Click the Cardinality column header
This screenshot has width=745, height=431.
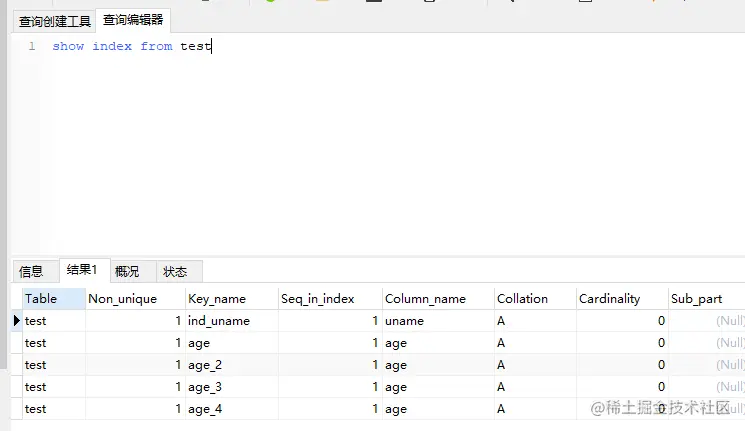pyautogui.click(x=622, y=298)
